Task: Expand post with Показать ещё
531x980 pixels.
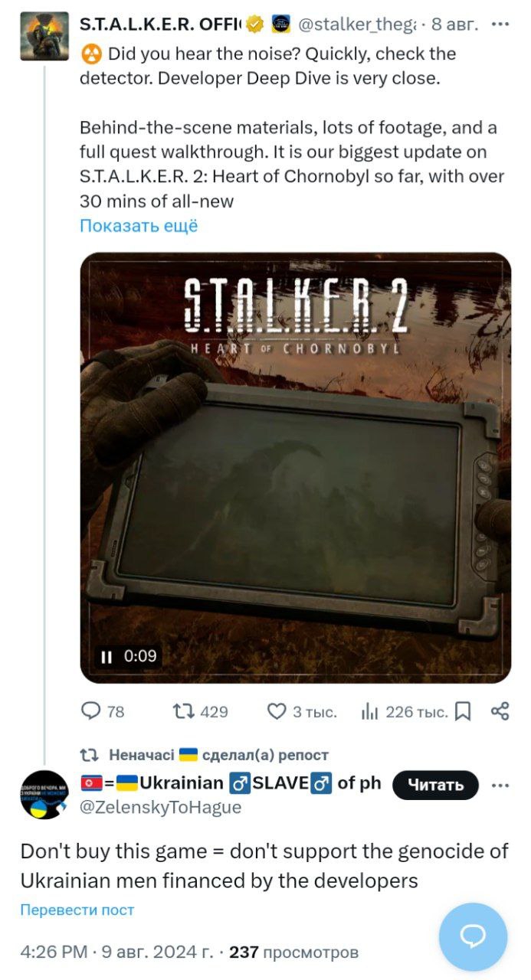Action: (x=139, y=226)
